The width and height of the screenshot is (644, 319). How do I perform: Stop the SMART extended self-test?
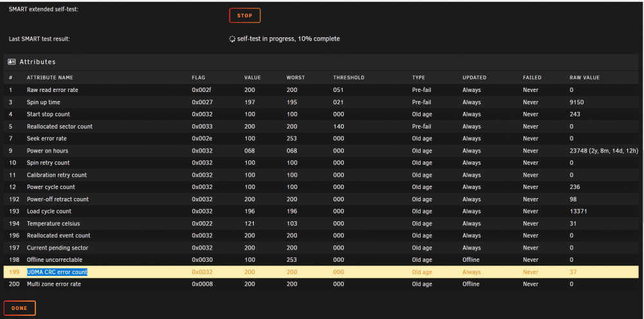tap(245, 15)
